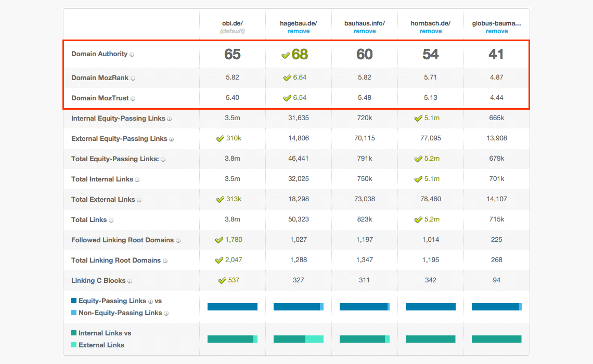This screenshot has width=593, height=364.
Task: Click light blue Non-Equity-Passing Links swatch
Action: [x=74, y=313]
